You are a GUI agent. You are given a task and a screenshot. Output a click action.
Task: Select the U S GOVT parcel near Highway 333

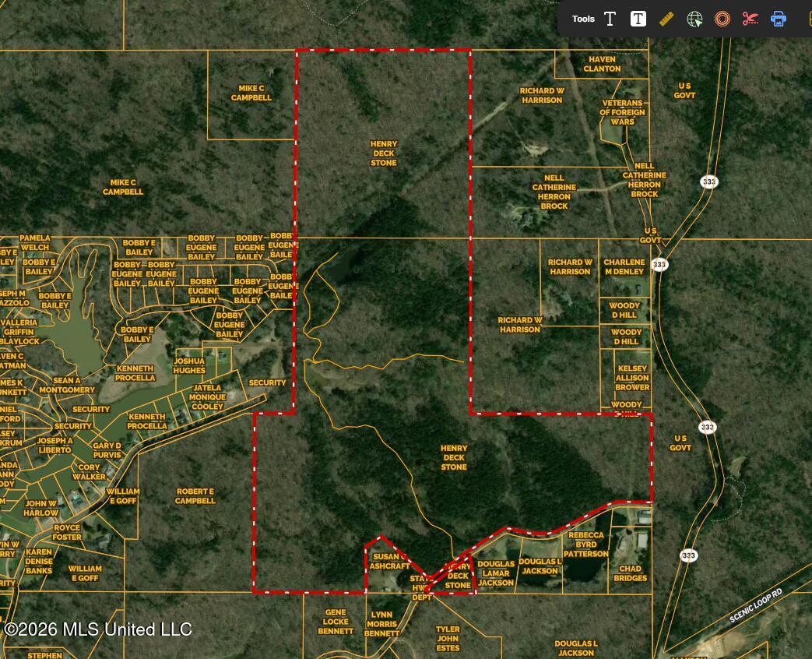[x=680, y=444]
